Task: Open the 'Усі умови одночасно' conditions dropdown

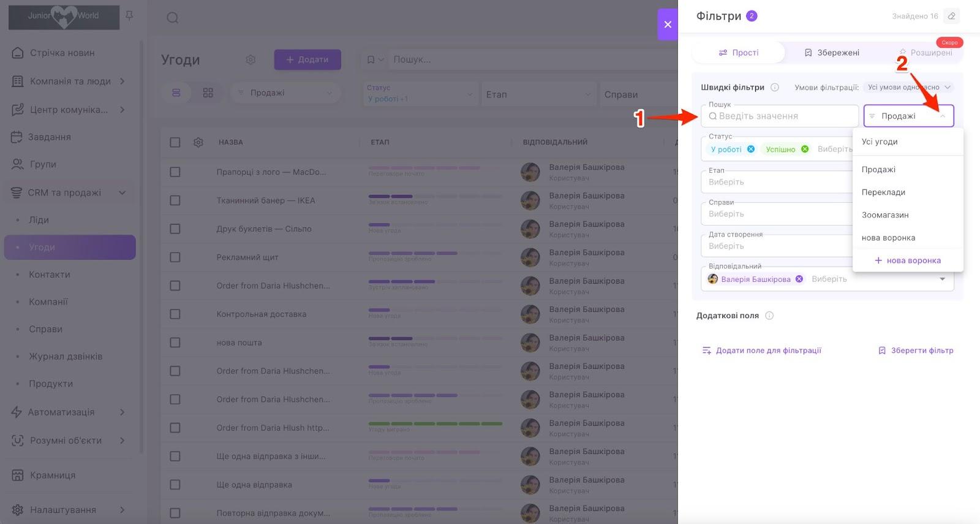Action: click(908, 87)
